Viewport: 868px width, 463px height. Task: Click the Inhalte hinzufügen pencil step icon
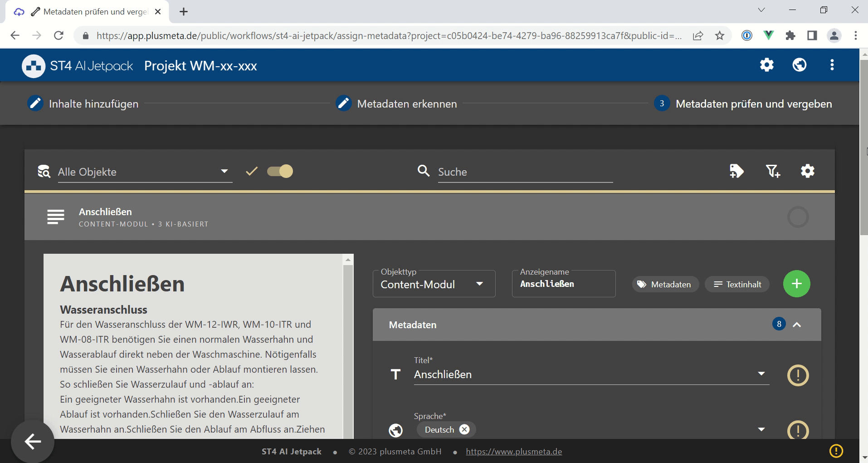tap(35, 103)
